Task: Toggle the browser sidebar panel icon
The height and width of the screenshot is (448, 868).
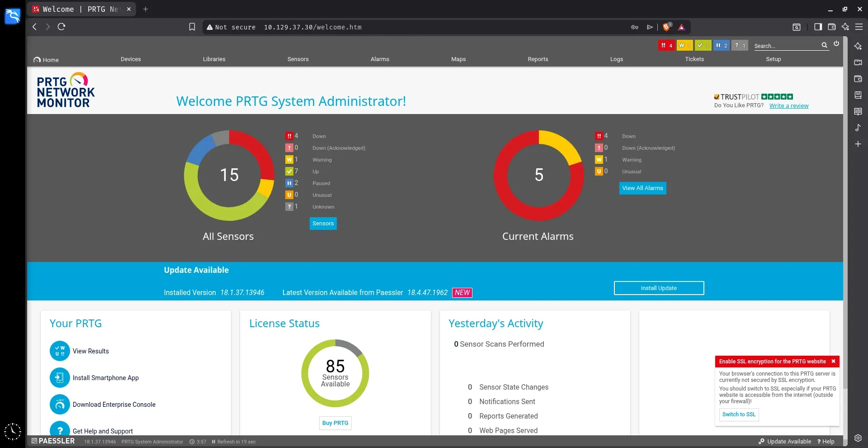Action: pos(818,27)
